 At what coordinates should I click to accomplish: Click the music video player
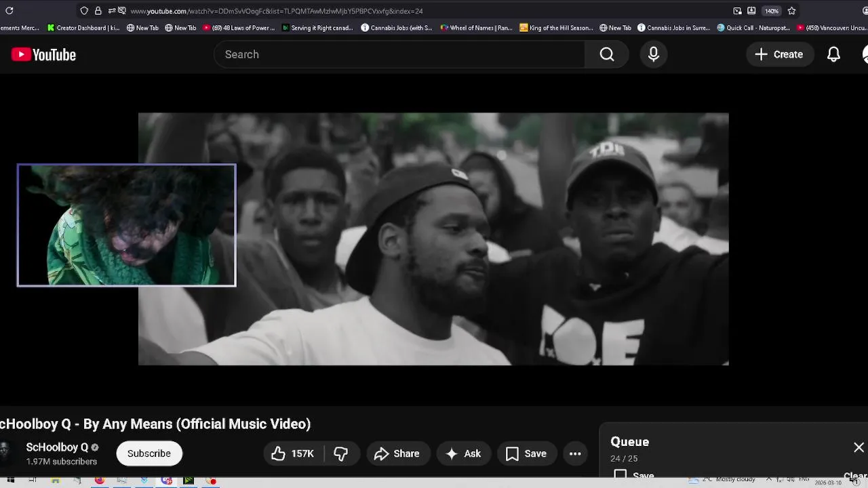pyautogui.click(x=433, y=239)
